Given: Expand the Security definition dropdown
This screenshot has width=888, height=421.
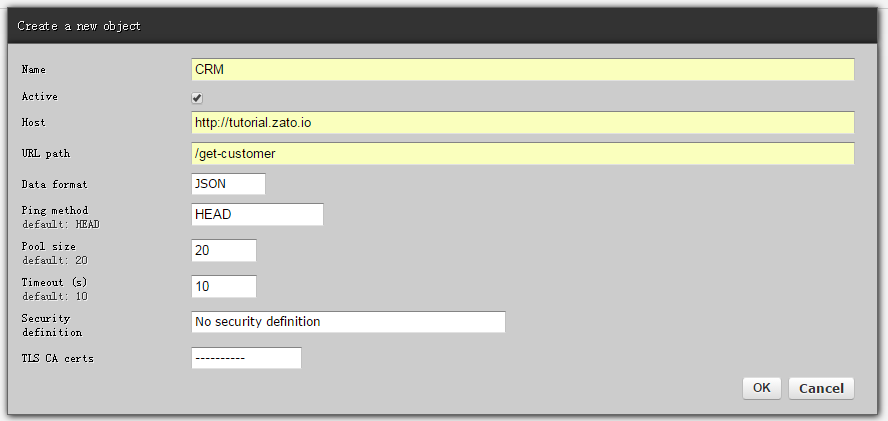Looking at the screenshot, I should coord(348,322).
